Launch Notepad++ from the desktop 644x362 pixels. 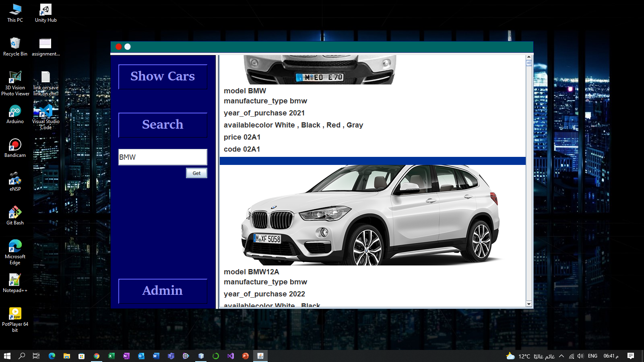(15, 282)
